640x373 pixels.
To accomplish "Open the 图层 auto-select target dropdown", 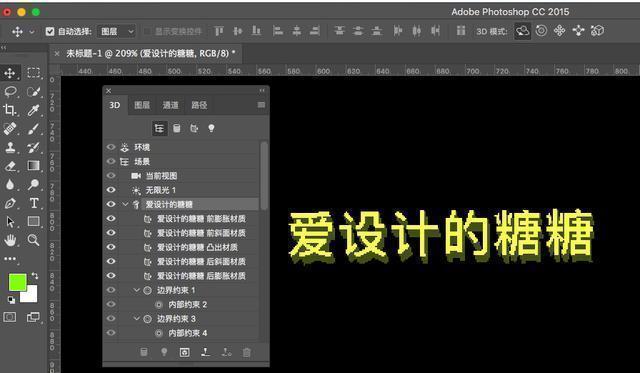I will pyautogui.click(x=116, y=31).
